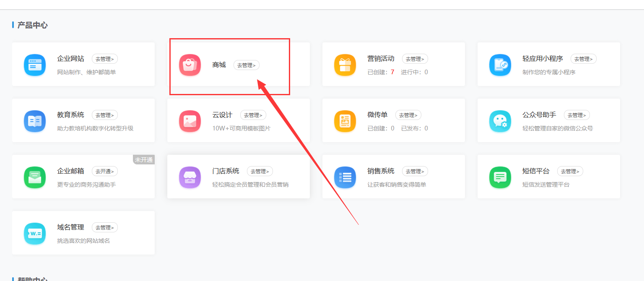Select the 短信平台 message icon
This screenshot has height=281, width=644.
500,177
